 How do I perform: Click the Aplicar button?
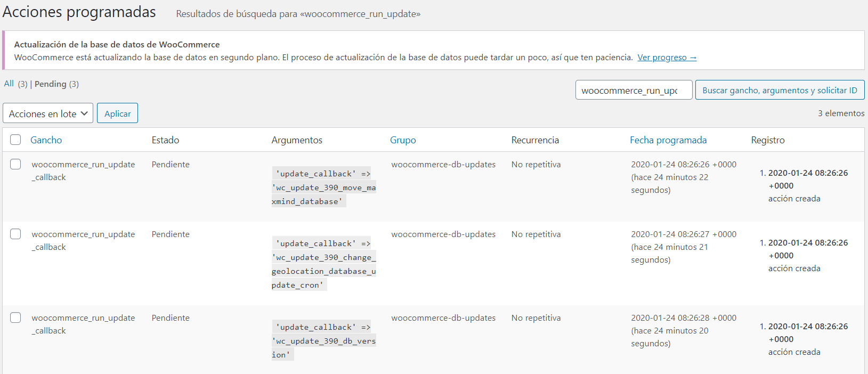pos(117,113)
